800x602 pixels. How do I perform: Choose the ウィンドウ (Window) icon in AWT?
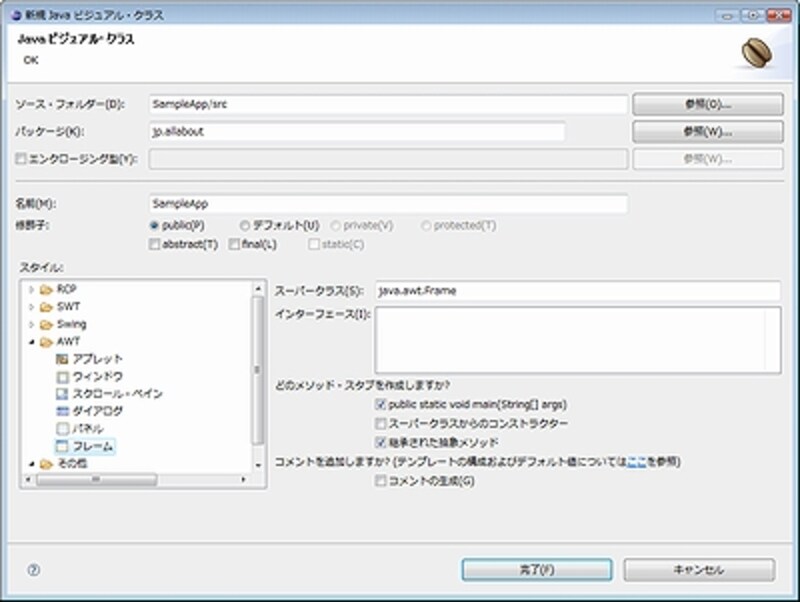[x=62, y=376]
